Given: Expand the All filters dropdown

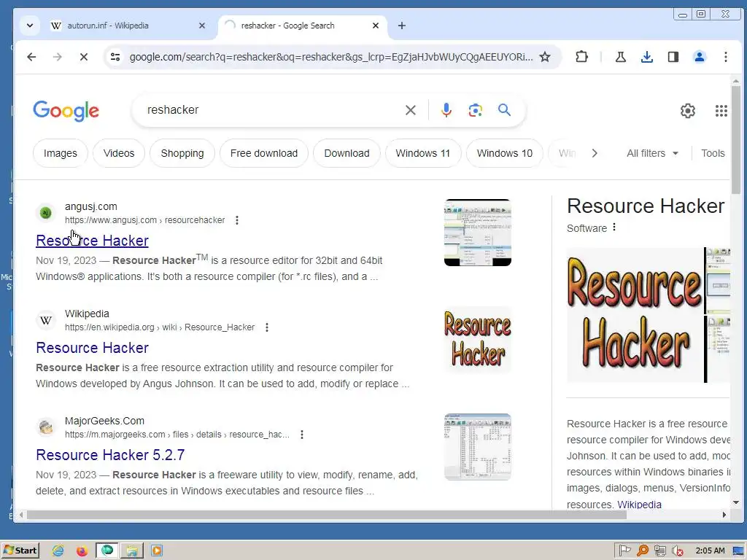Looking at the screenshot, I should coord(652,153).
